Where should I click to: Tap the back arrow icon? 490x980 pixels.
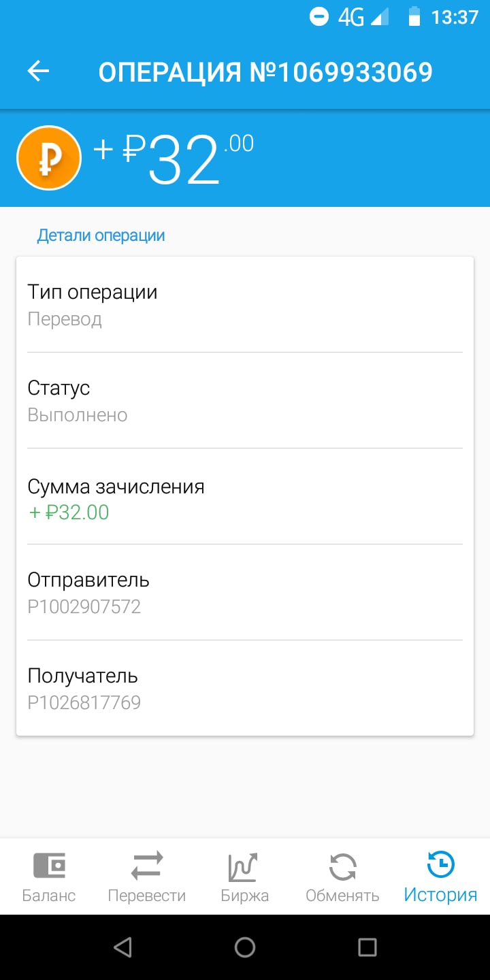39,71
